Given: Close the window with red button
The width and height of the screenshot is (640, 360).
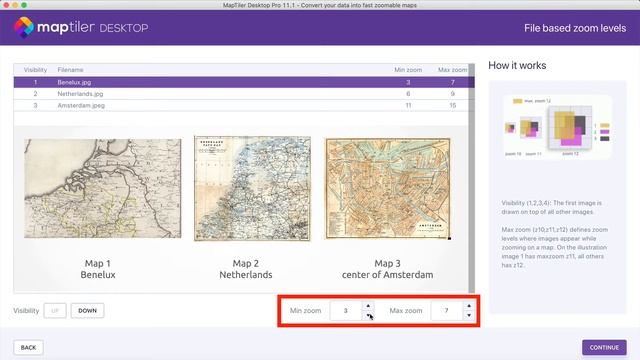Looking at the screenshot, I should click(x=6, y=5).
